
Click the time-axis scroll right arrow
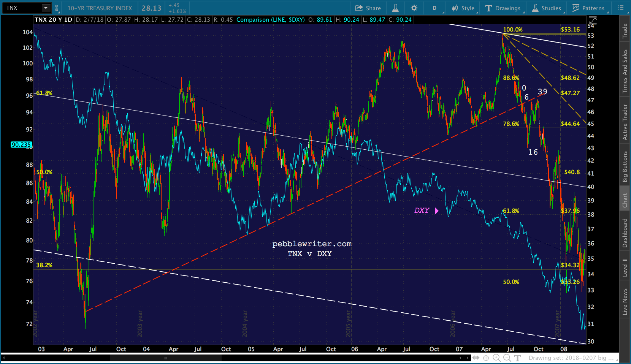pyautogui.click(x=467, y=358)
